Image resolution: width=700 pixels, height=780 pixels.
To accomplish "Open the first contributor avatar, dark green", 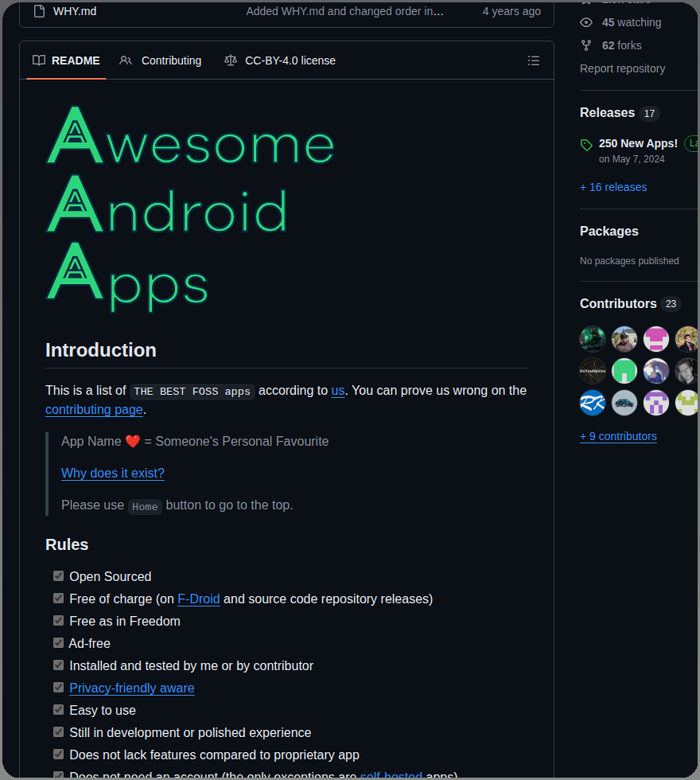I will (593, 339).
